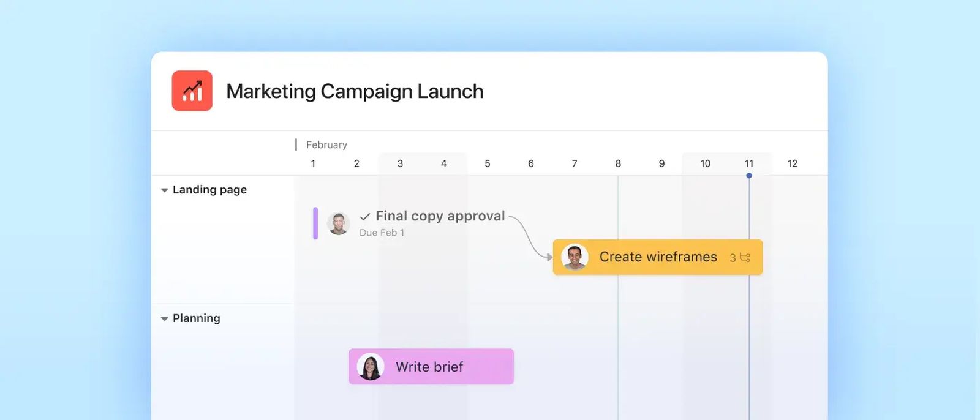Image resolution: width=980 pixels, height=420 pixels.
Task: Click the purple milestone color bar
Action: click(x=315, y=223)
